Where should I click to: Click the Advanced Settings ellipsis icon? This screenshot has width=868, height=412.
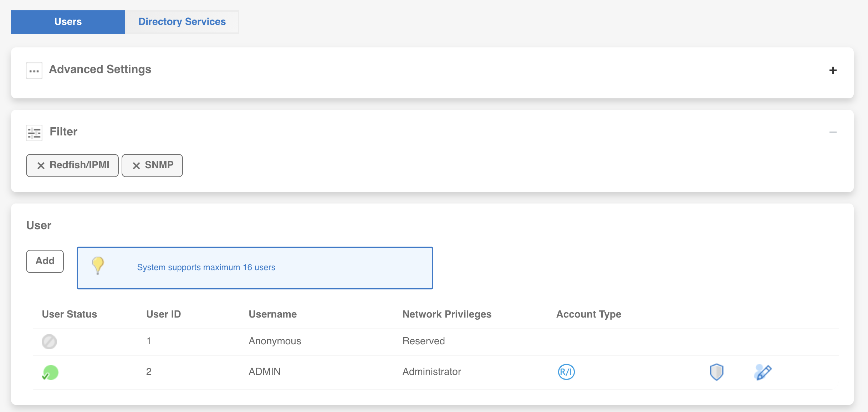[34, 70]
